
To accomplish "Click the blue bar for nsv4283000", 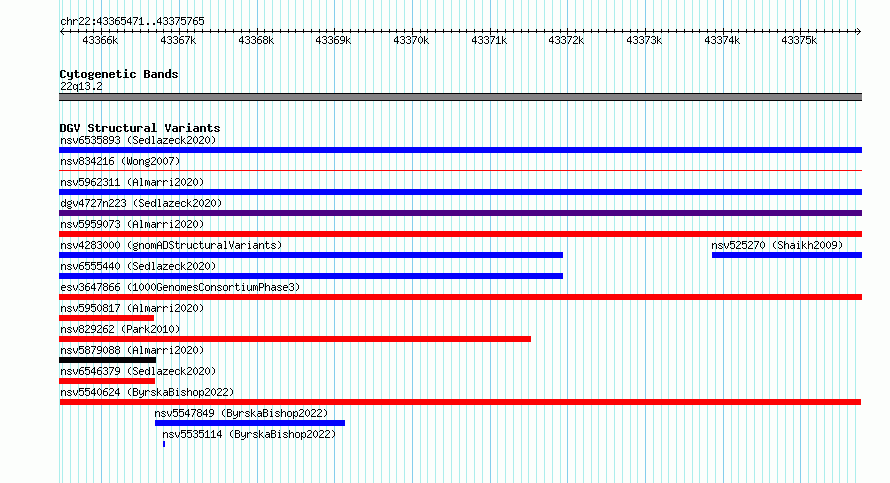I will coord(311,255).
